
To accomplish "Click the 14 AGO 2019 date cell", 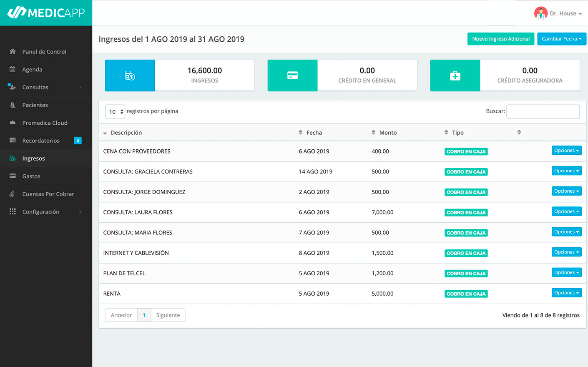I will 316,171.
